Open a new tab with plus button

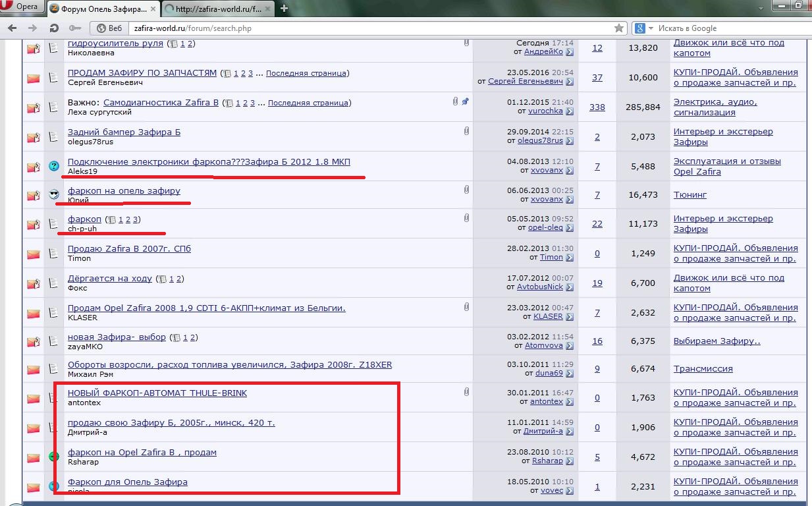[x=284, y=9]
